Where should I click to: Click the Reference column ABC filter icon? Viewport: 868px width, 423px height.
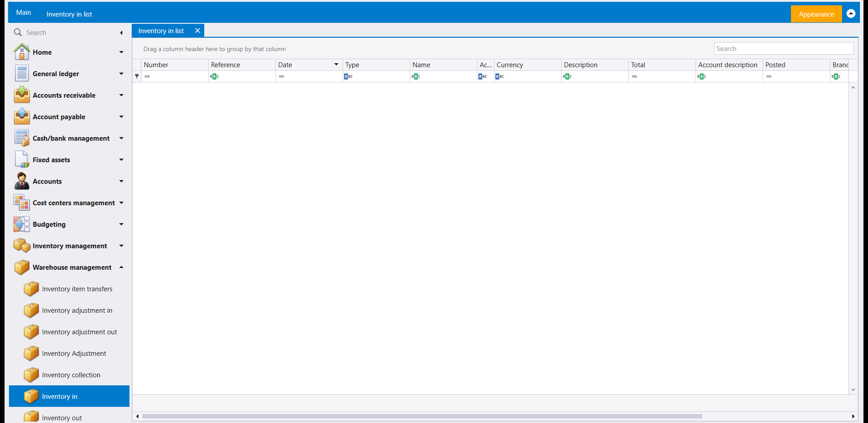point(215,77)
